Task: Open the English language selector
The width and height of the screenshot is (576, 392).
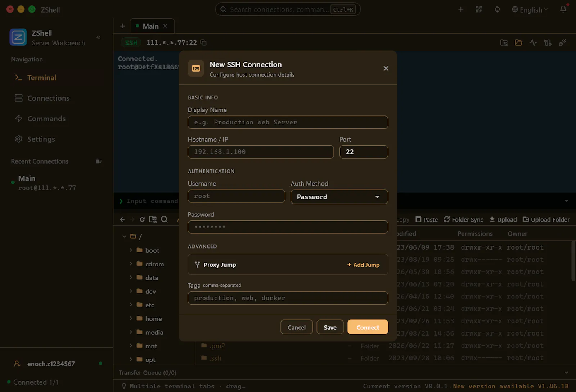Action: pyautogui.click(x=530, y=10)
